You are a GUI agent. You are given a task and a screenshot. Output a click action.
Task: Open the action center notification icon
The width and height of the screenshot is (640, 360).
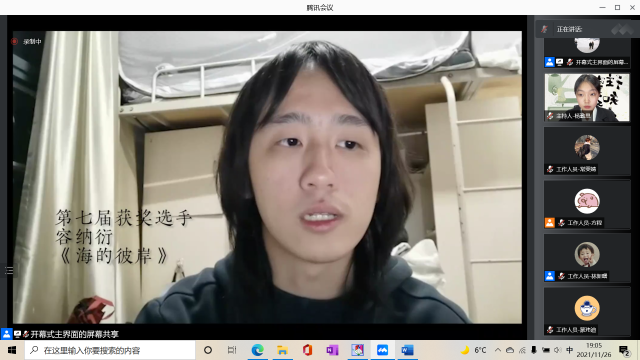point(624,350)
